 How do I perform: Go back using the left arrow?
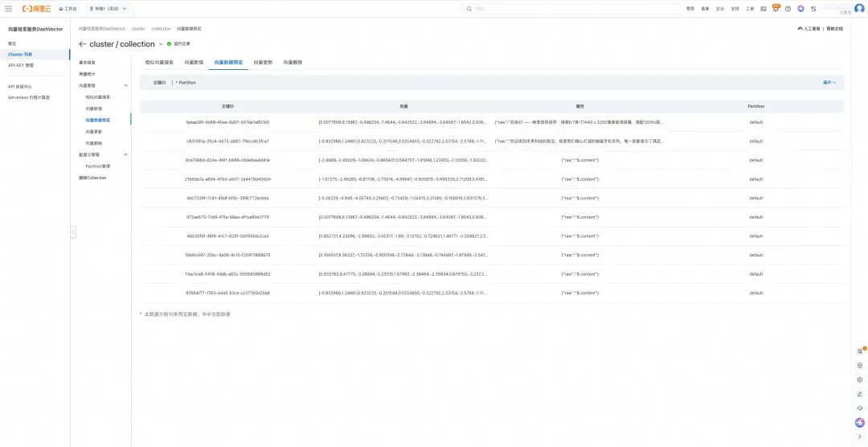point(83,43)
